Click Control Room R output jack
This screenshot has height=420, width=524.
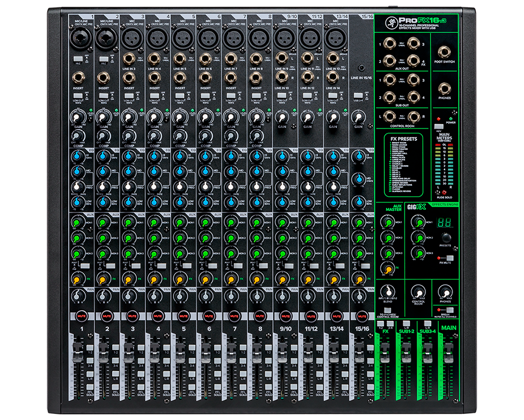[x=414, y=116]
